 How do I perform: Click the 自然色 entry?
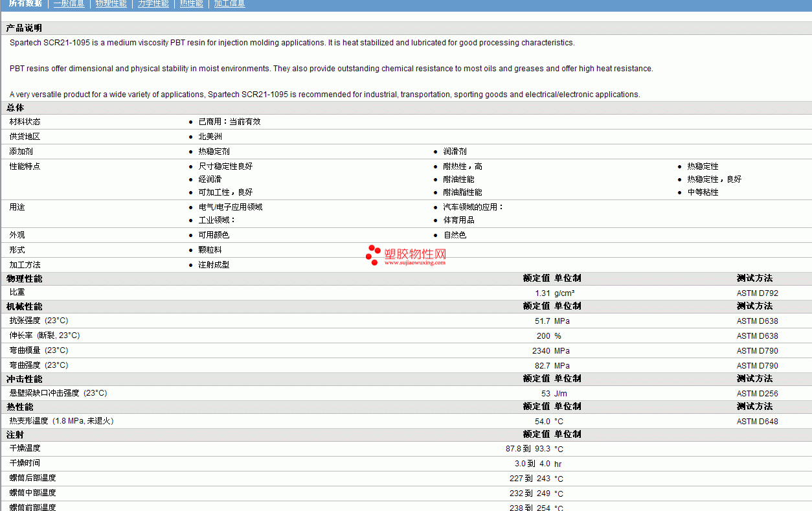(455, 235)
